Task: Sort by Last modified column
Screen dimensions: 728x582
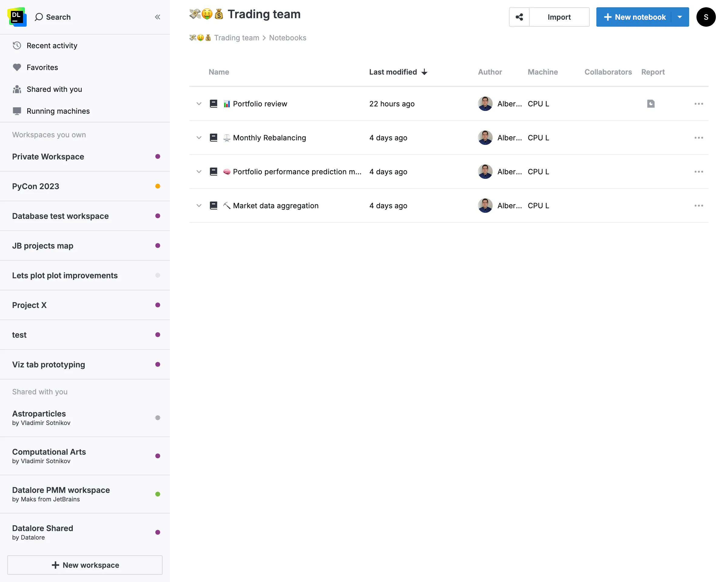Action: pyautogui.click(x=398, y=72)
